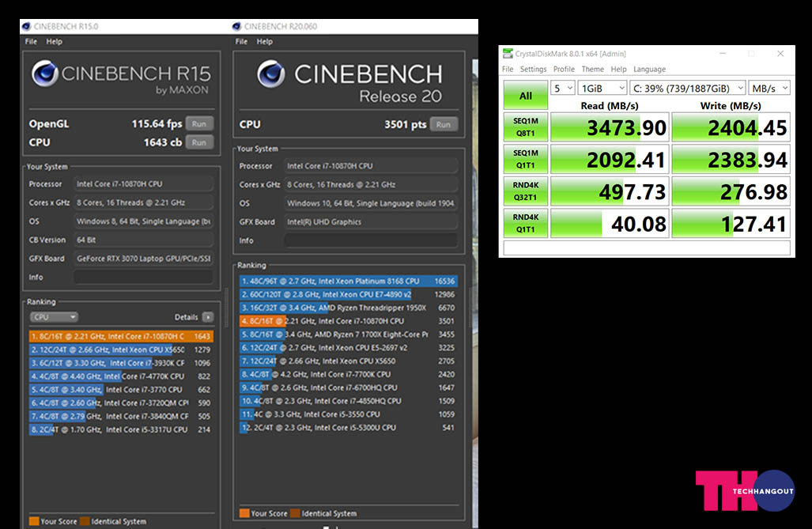The image size is (812, 529).
Task: Select the Core i7-4850HQ ranking row in R20
Action: point(349,401)
